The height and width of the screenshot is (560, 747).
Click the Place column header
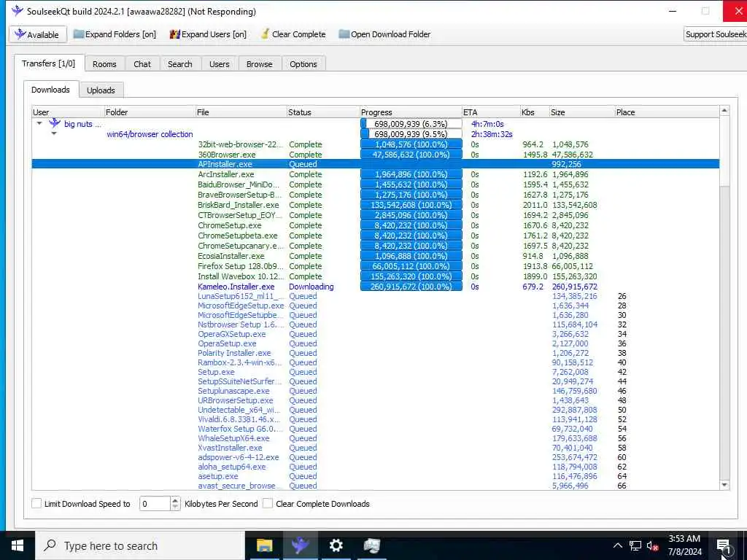coord(667,112)
